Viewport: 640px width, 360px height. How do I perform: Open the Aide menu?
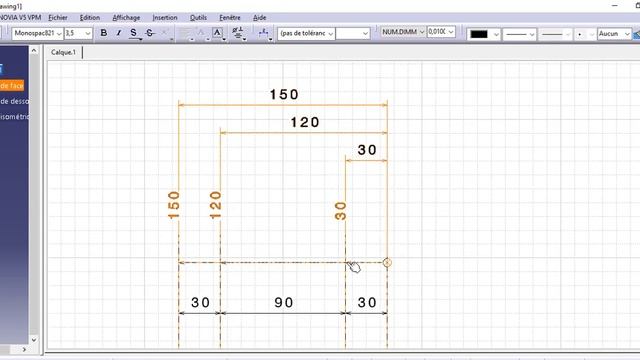click(x=260, y=18)
